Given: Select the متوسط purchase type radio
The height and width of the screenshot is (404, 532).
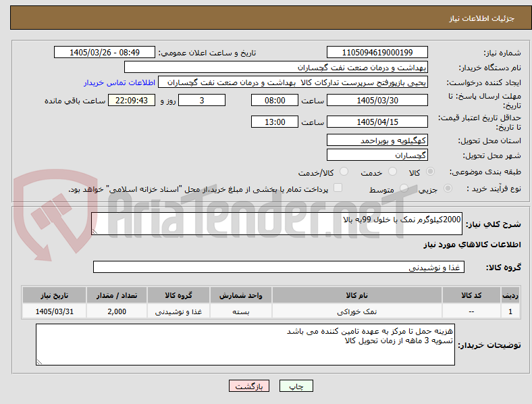Looking at the screenshot, I should tap(404, 188).
